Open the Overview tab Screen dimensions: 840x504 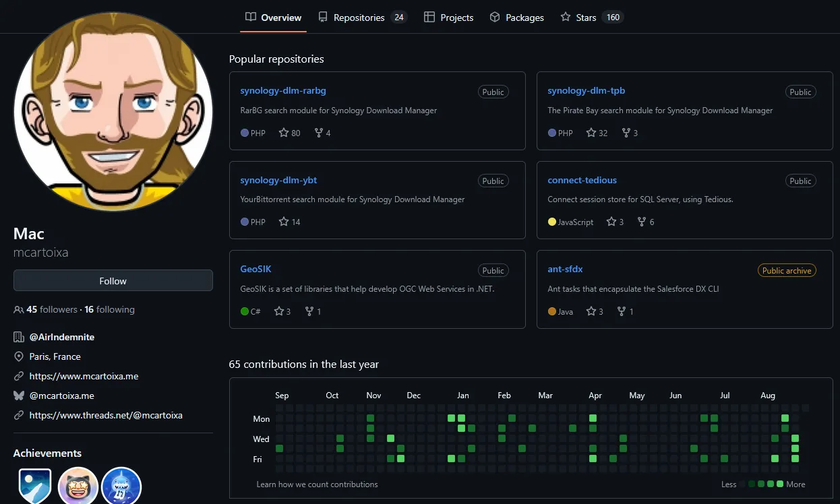[273, 17]
